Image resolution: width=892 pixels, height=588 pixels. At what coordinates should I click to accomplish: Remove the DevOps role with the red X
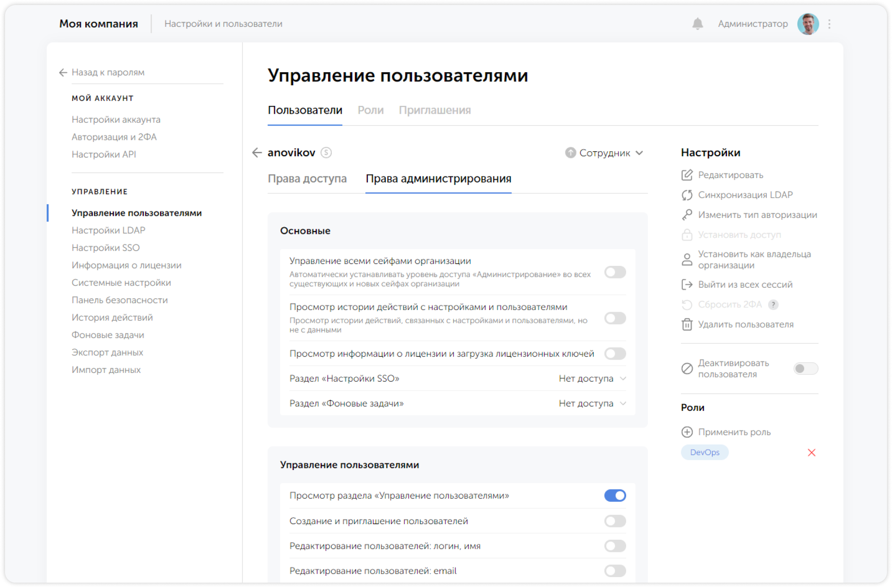[812, 452]
